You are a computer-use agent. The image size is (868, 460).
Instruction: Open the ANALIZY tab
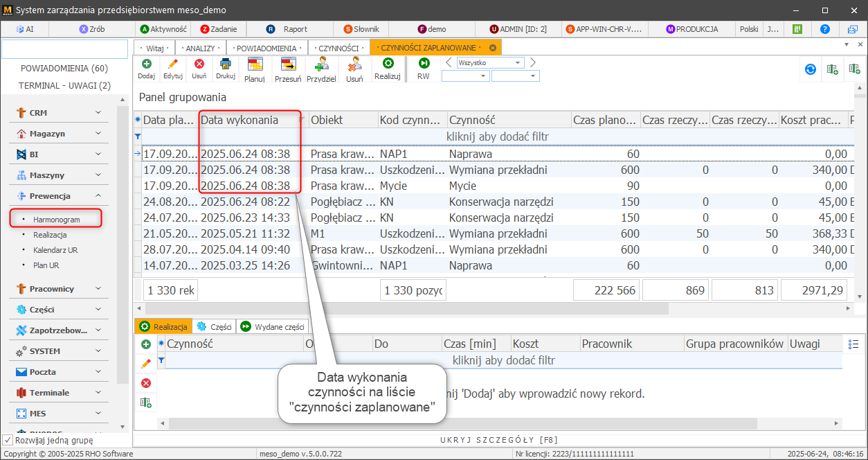point(200,48)
